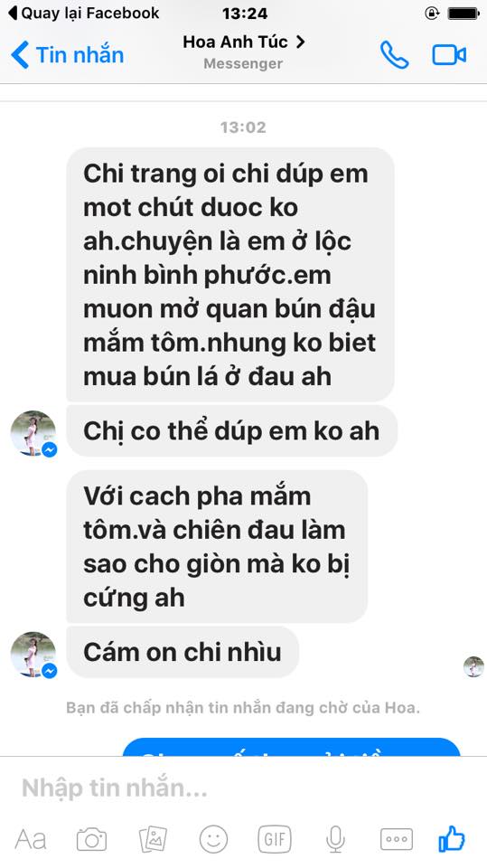Open the more options three-dot icon

tap(397, 839)
